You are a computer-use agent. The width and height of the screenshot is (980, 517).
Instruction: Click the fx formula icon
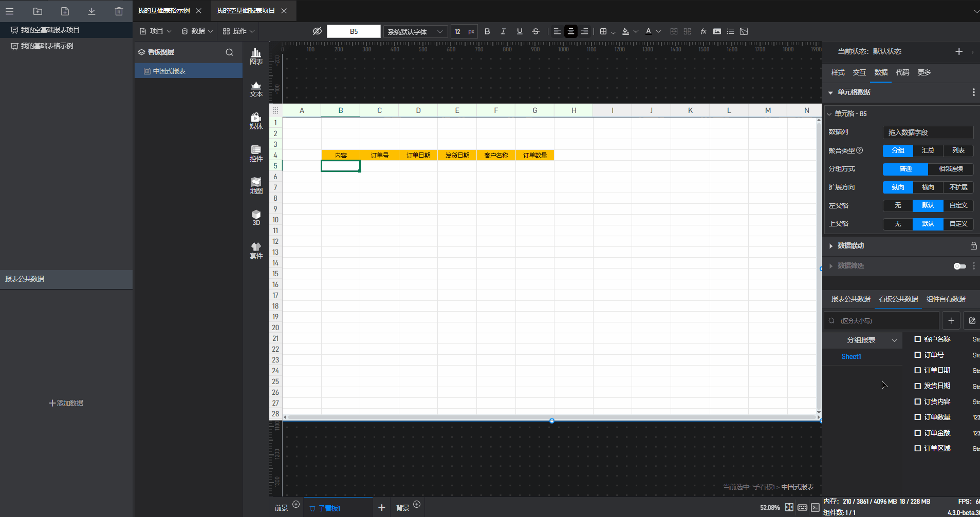pyautogui.click(x=704, y=31)
